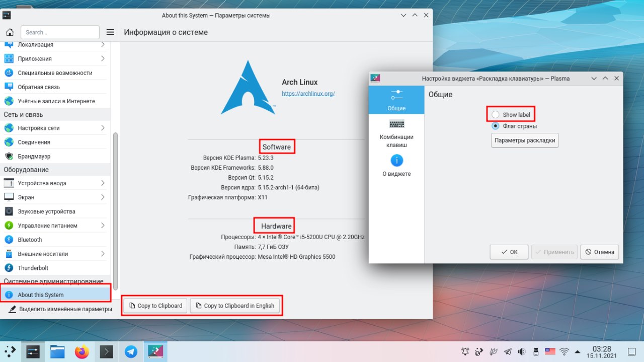Open Специальные возможности settings
The width and height of the screenshot is (644, 362).
pos(55,73)
